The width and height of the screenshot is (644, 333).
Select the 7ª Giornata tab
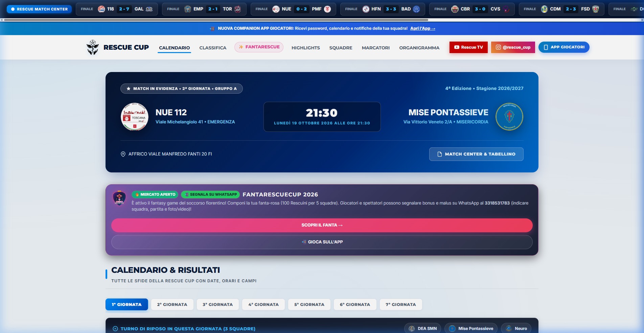[x=401, y=304]
